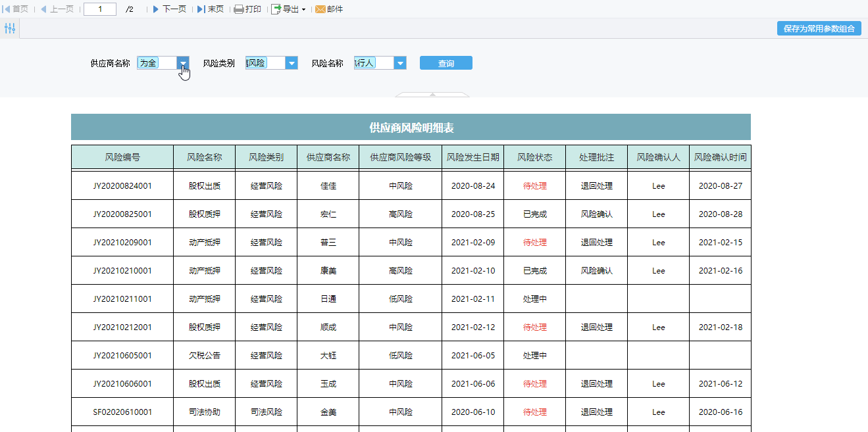Viewport: 868px width, 432px height.
Task: Click the 风险状态 column header
Action: 534,158
